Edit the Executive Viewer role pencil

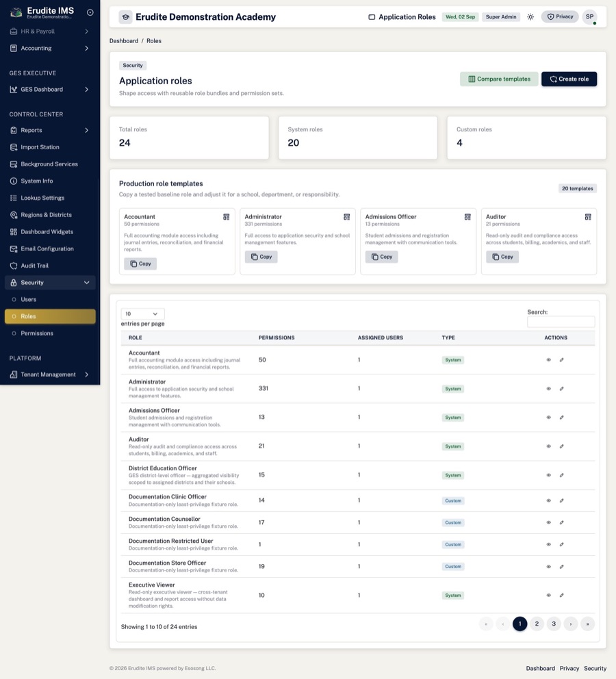pyautogui.click(x=561, y=595)
